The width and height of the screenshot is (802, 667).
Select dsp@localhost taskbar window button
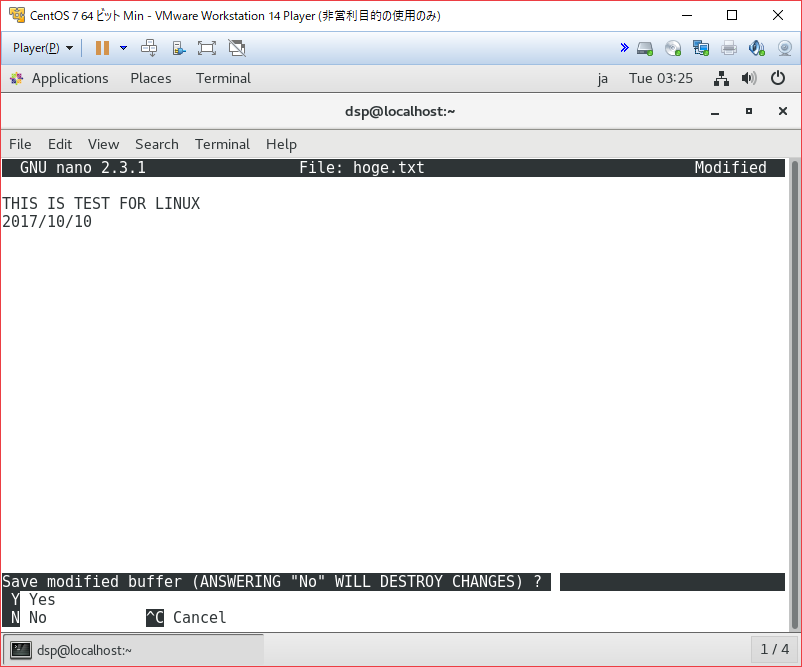[x=134, y=650]
